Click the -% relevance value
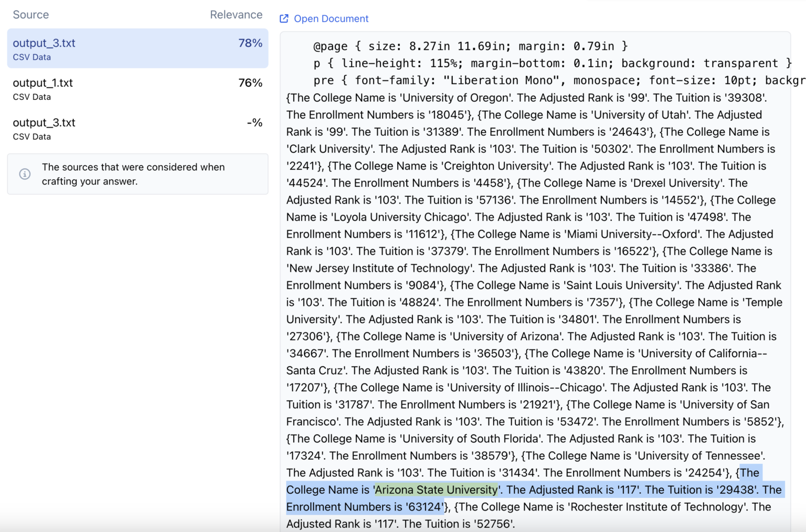 click(254, 123)
